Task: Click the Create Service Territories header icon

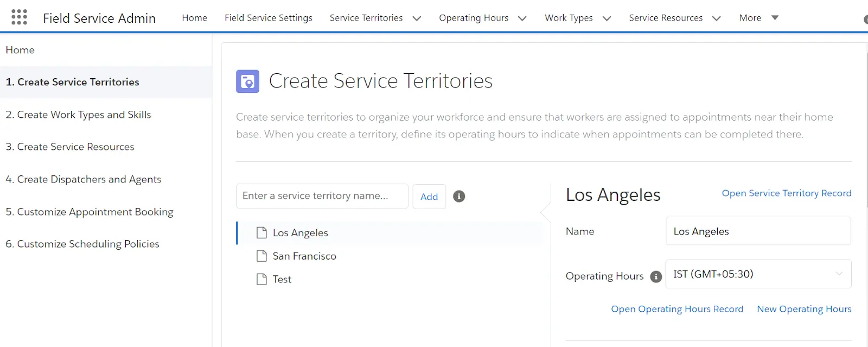Action: [x=247, y=81]
